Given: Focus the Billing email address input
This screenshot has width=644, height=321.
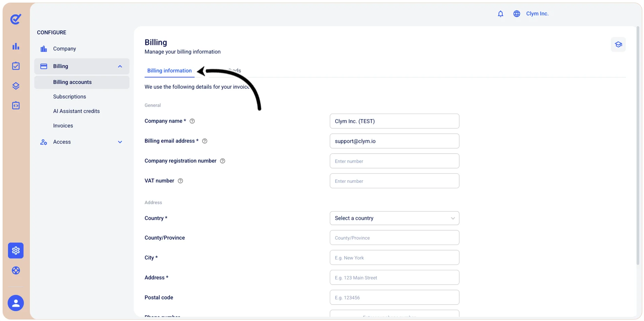Looking at the screenshot, I should click(394, 141).
